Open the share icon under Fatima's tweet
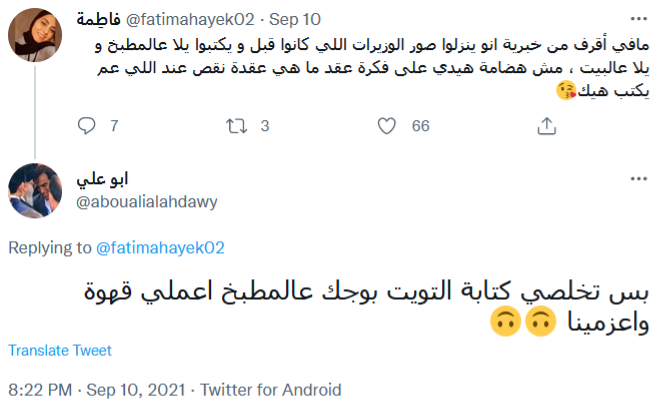Viewport: 670px width, 418px height. (x=546, y=126)
